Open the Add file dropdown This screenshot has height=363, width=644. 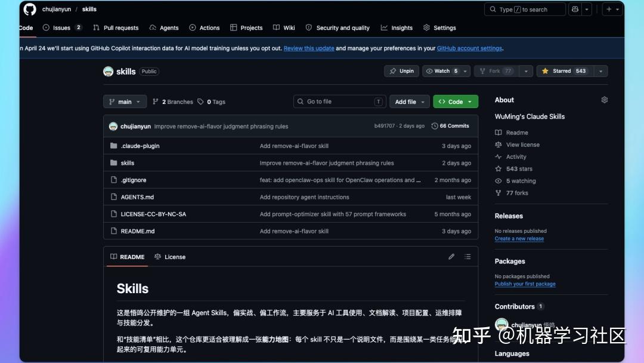(410, 101)
